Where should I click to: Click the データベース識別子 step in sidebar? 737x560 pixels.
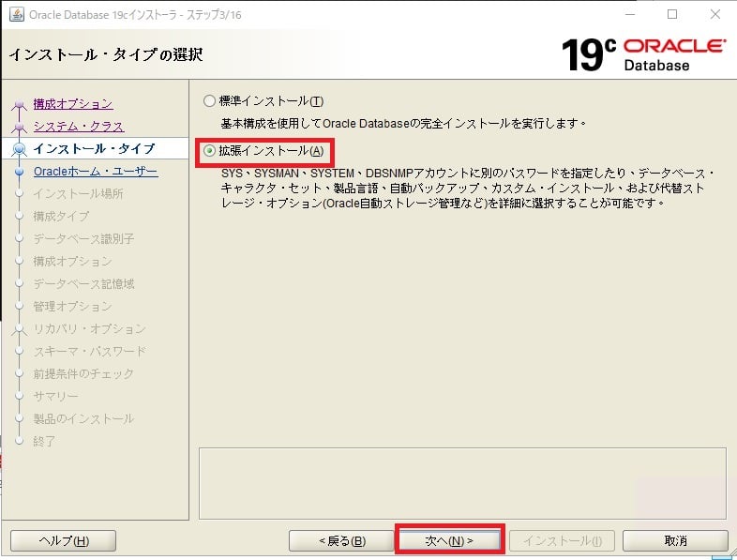[83, 238]
